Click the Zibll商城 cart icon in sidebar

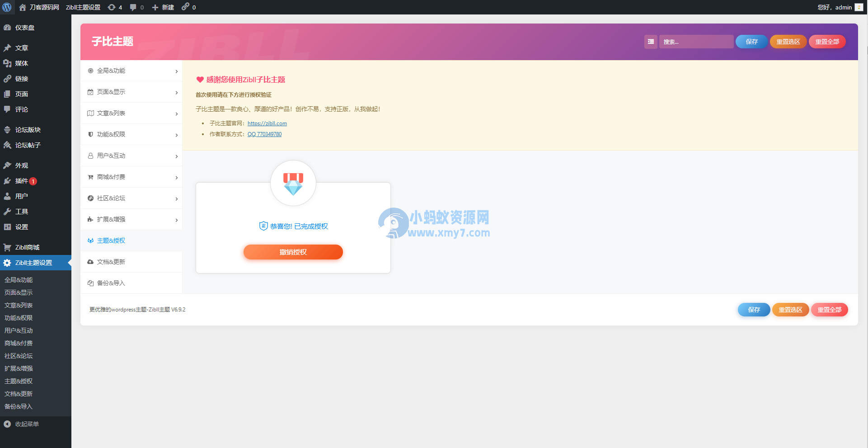click(x=7, y=247)
